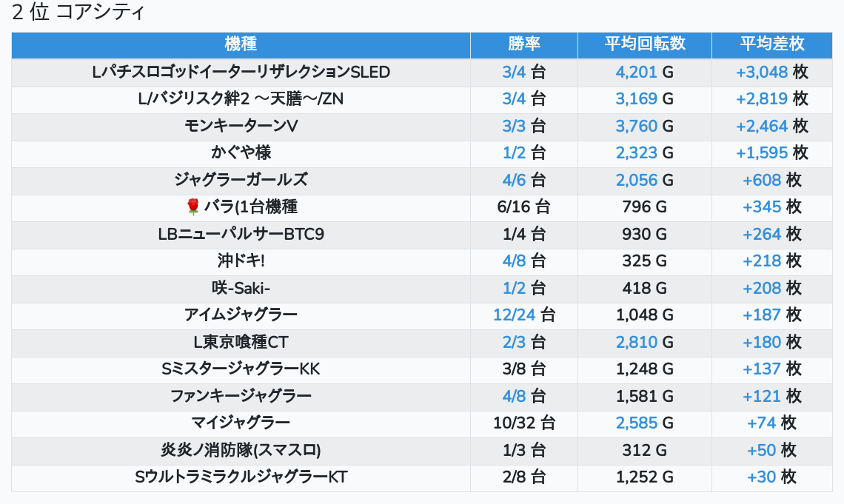Click the 機種 column header
Image resolution: width=844 pixels, height=504 pixels.
coord(241,44)
